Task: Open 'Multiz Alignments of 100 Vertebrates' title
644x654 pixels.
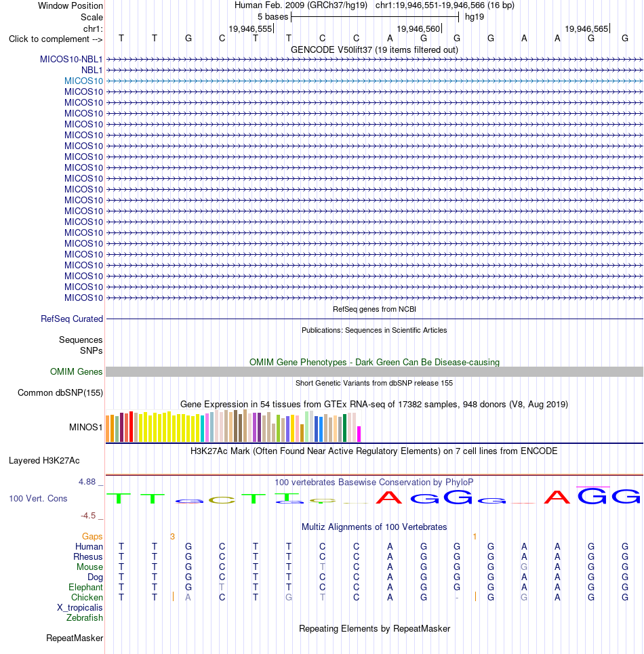Action: coord(374,527)
